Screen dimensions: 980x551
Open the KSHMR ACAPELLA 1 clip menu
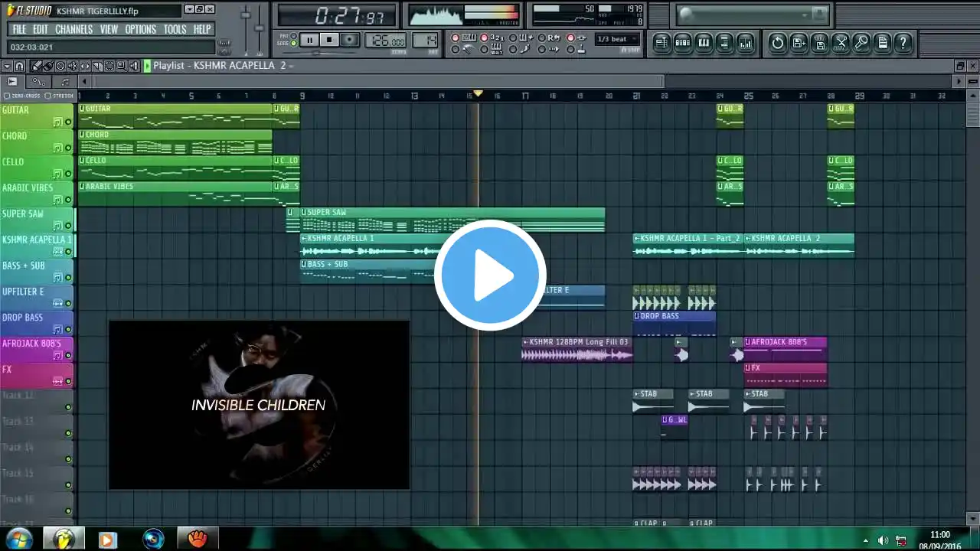point(304,238)
